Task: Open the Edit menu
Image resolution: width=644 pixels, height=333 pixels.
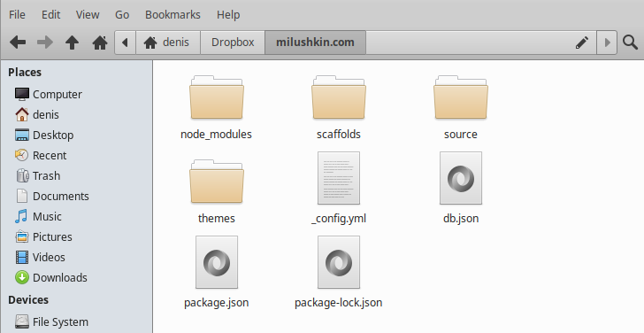Action: [51, 15]
